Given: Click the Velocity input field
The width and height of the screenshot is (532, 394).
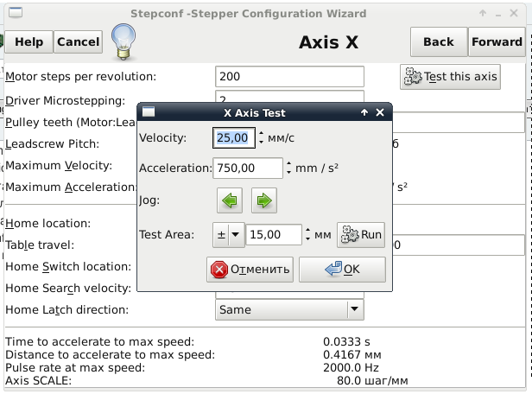Looking at the screenshot, I should 233,137.
